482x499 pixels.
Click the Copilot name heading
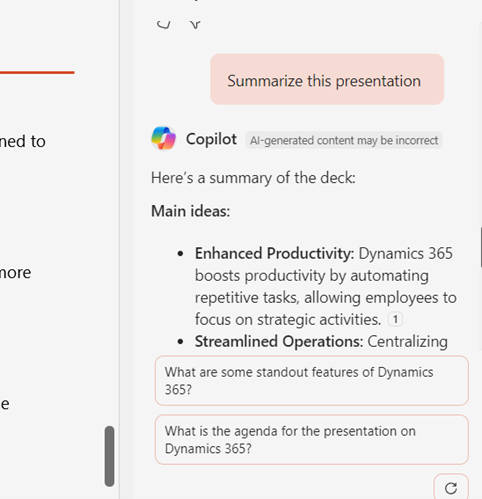coord(211,139)
